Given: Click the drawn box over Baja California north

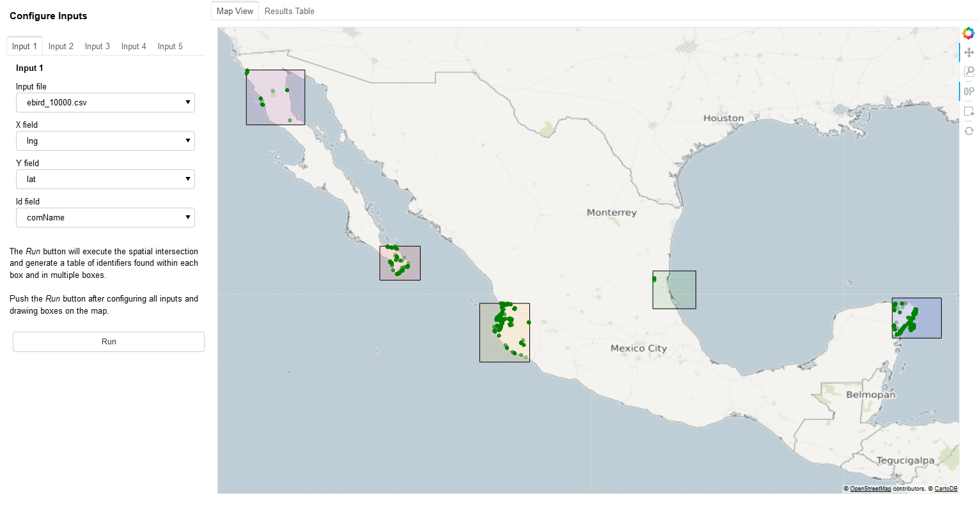Looking at the screenshot, I should pos(276,97).
